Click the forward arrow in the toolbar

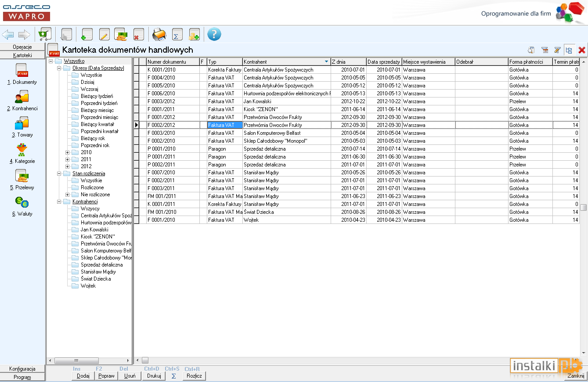tap(24, 34)
